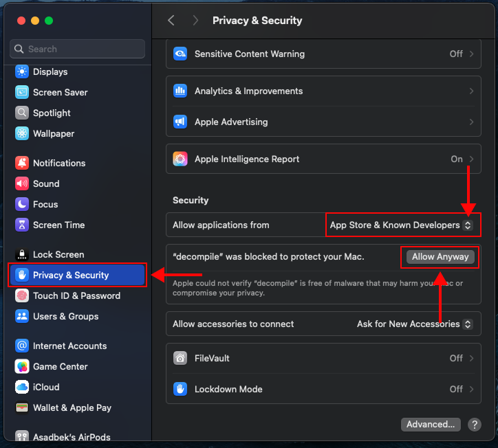Click the Lockdown Mode hand icon

pyautogui.click(x=180, y=389)
